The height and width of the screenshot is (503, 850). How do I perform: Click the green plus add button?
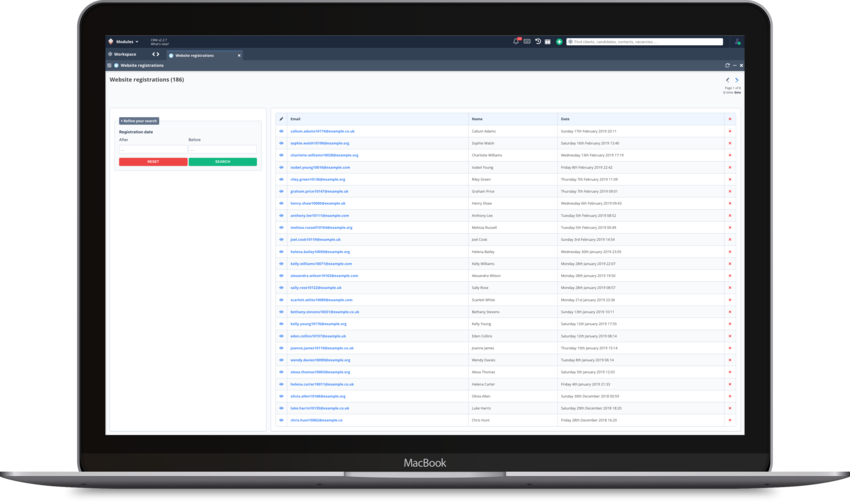559,41
